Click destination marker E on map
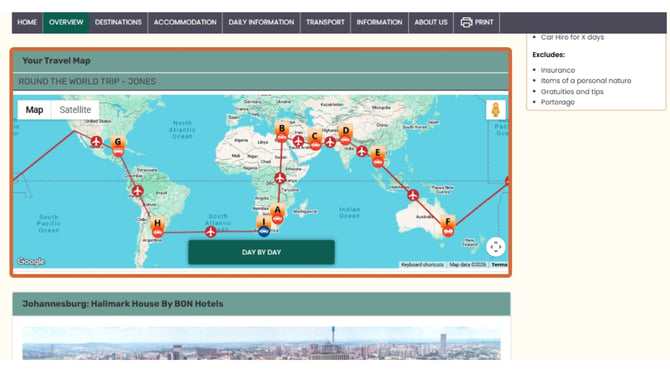The image size is (670, 372). [378, 152]
